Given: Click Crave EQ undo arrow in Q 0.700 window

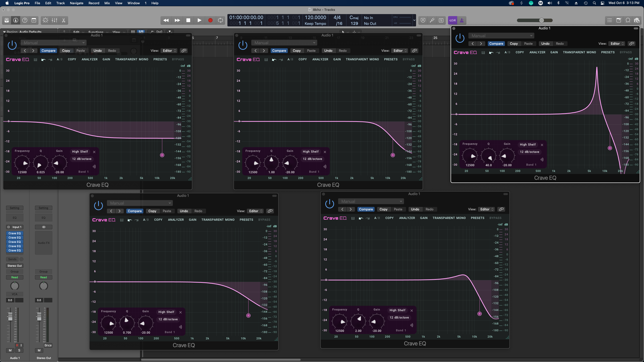Looking at the screenshot, I should tap(130, 220).
